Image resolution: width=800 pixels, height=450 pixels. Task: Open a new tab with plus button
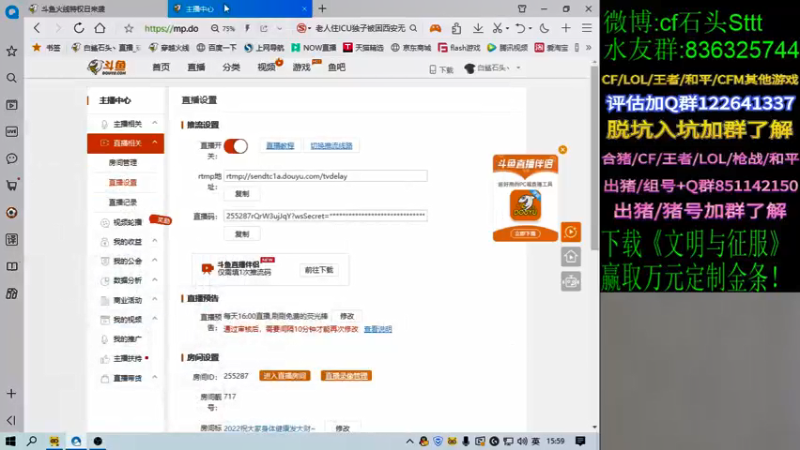pos(322,9)
